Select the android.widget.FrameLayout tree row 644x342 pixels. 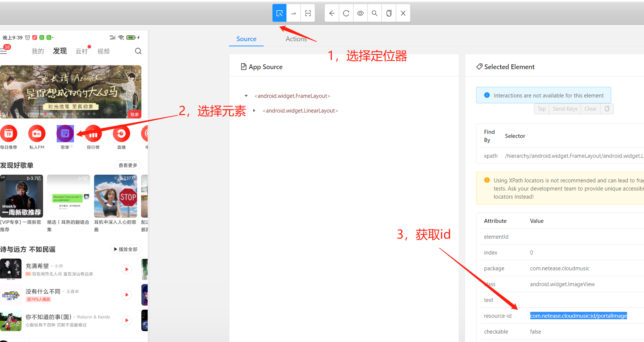tap(292, 96)
